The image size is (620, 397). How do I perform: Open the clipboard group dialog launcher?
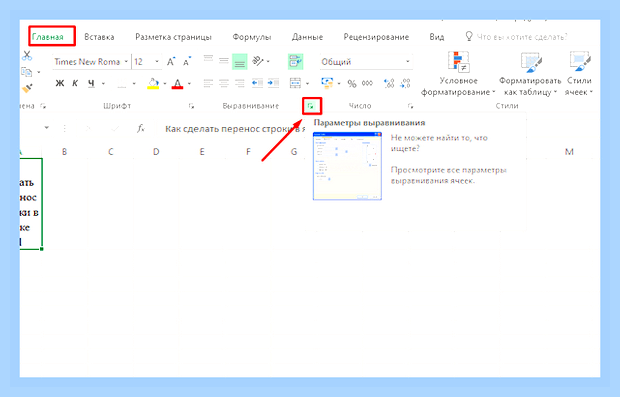[x=43, y=106]
